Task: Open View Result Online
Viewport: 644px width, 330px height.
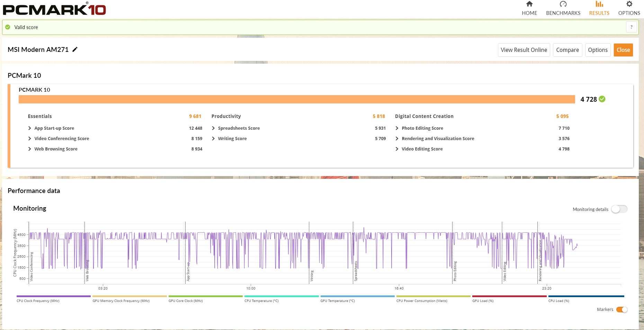Action: 524,50
